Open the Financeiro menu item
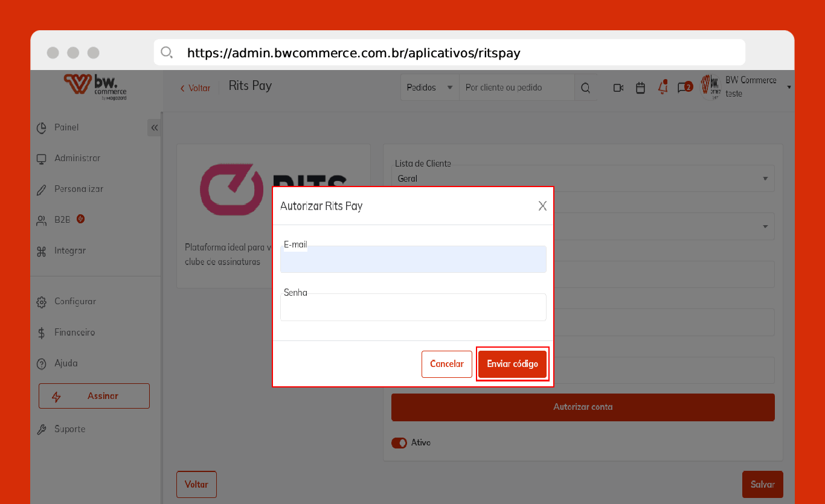The width and height of the screenshot is (825, 504). [74, 332]
